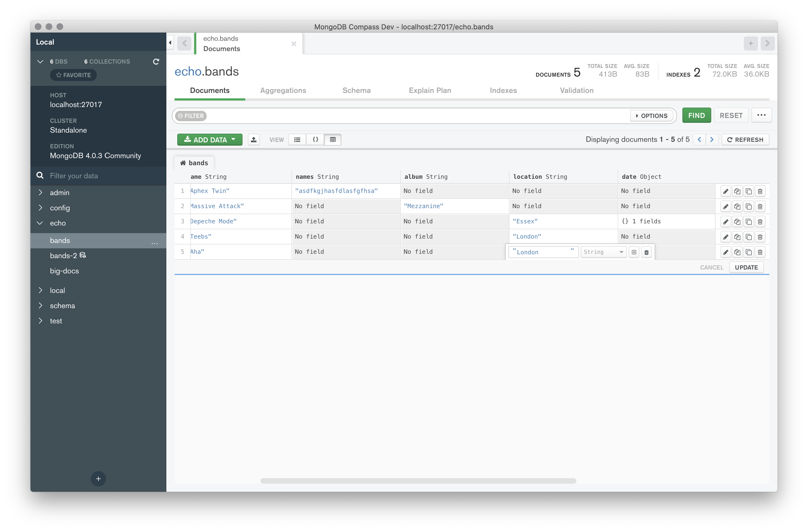Remove the location field in row 5 editor

click(x=647, y=252)
